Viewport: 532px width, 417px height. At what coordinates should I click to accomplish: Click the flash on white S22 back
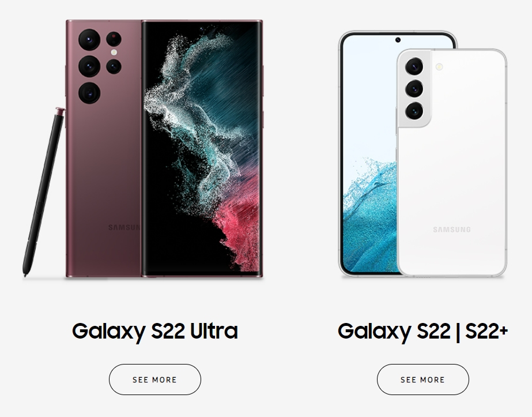coord(439,66)
